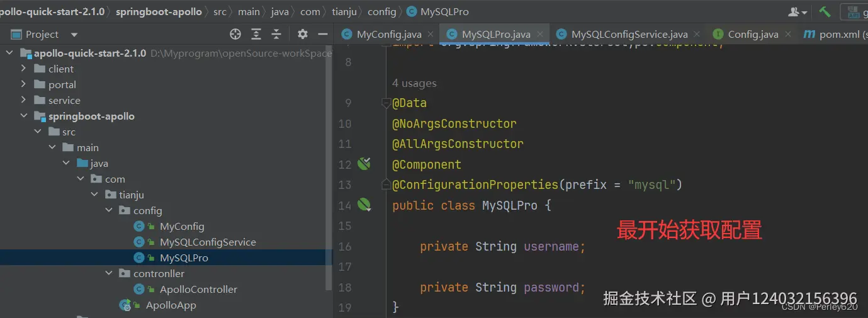The width and height of the screenshot is (868, 318).
Task: Select the MySQLPro.java tab
Action: click(x=495, y=34)
